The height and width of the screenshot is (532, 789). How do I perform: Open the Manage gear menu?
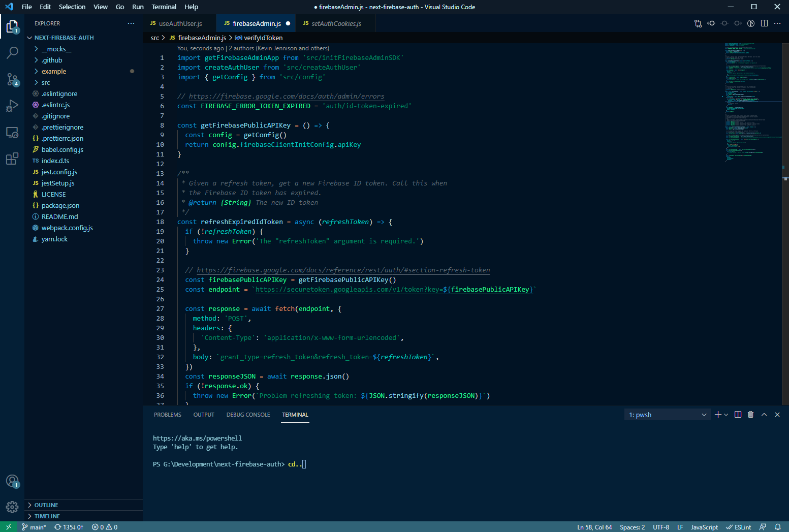click(12, 507)
